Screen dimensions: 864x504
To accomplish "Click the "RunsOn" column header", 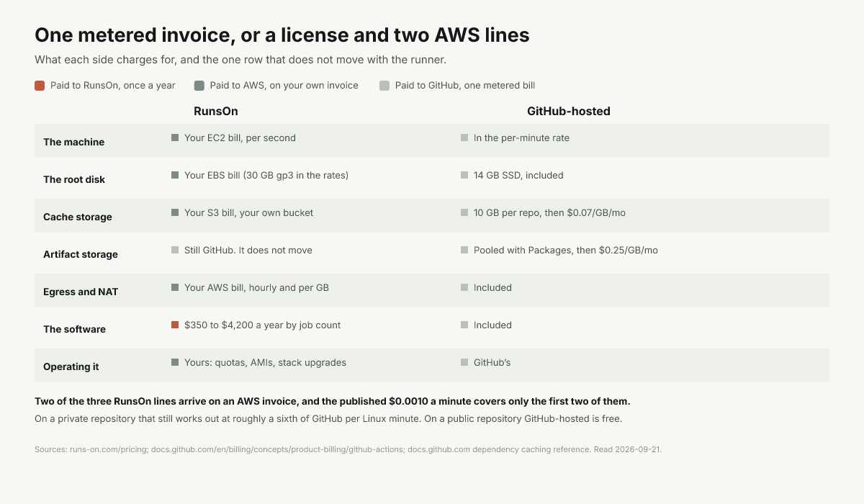I will pos(216,111).
